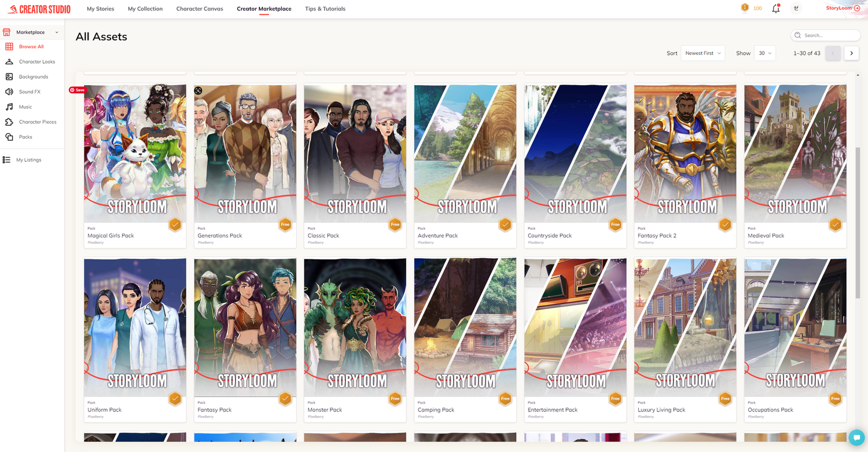Click the Free badge on Monster Pack
The height and width of the screenshot is (452, 868).
click(x=395, y=399)
